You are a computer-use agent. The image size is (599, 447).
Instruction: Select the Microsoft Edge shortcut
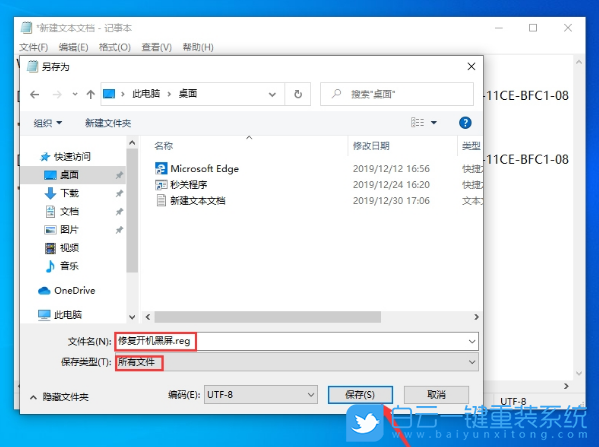204,168
